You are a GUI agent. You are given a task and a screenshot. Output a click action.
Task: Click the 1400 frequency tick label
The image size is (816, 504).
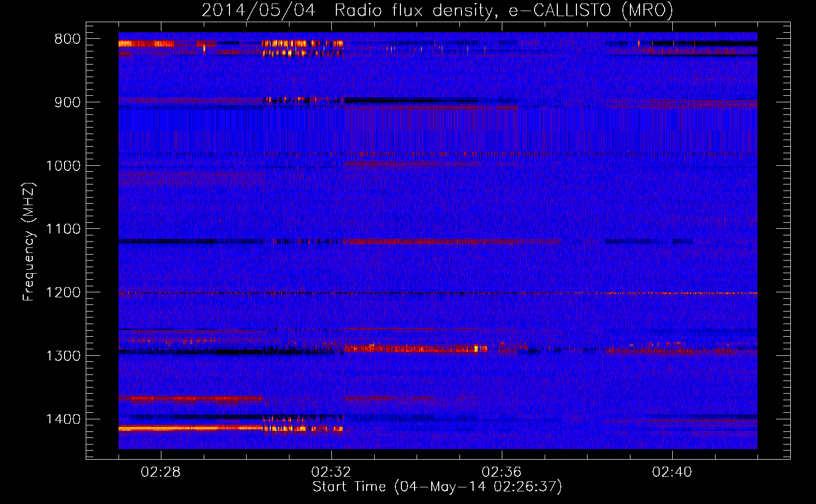pos(63,419)
